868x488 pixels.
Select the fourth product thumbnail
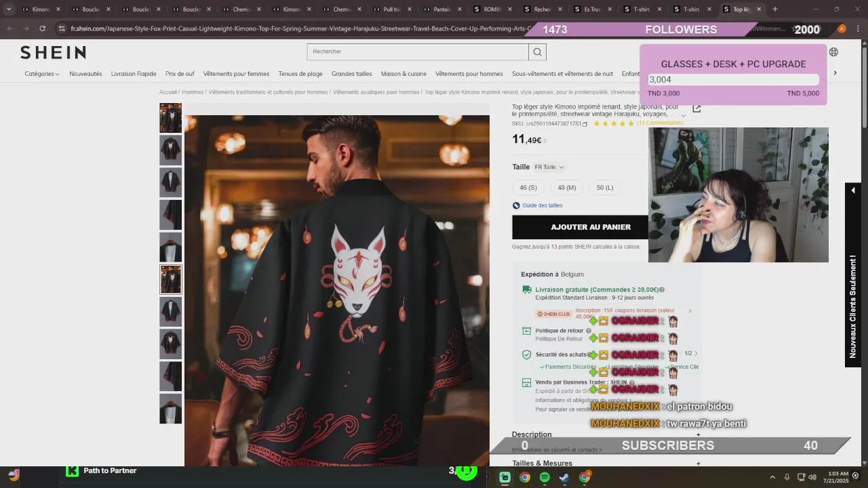point(170,215)
